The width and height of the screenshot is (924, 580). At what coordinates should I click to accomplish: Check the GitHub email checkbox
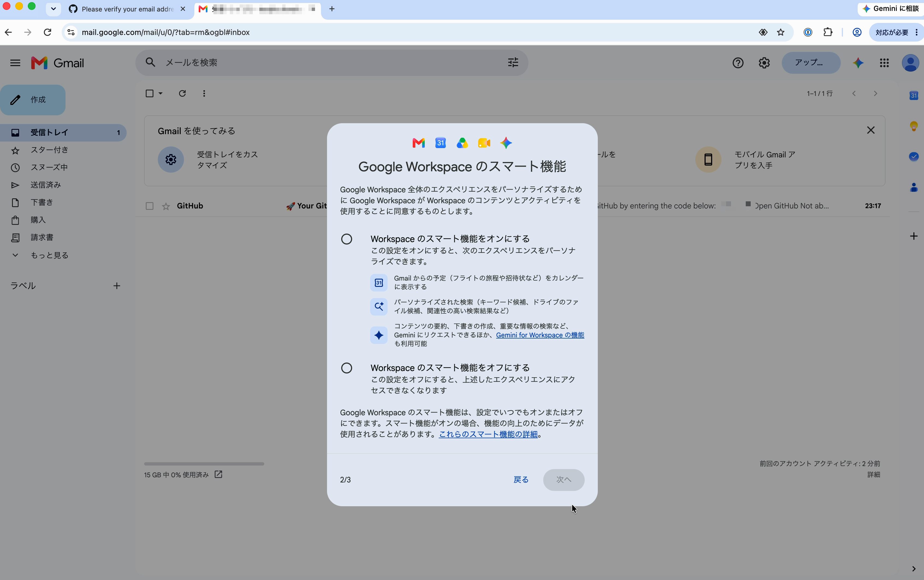click(x=150, y=206)
